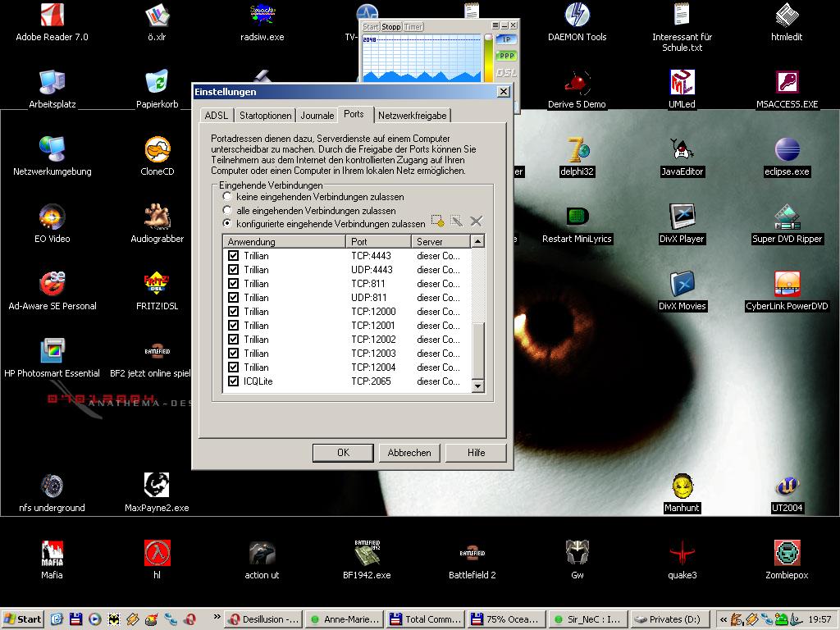This screenshot has height=630, width=840.
Task: Click scroll up arrow in ports list
Action: pos(478,241)
